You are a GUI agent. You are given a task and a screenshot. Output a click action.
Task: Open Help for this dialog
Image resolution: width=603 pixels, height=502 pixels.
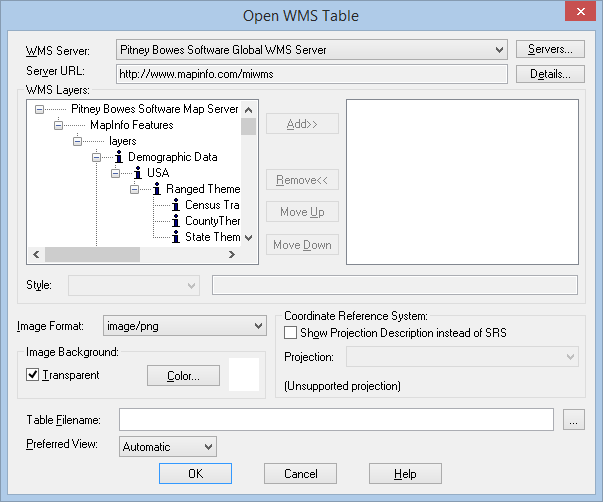pos(405,474)
